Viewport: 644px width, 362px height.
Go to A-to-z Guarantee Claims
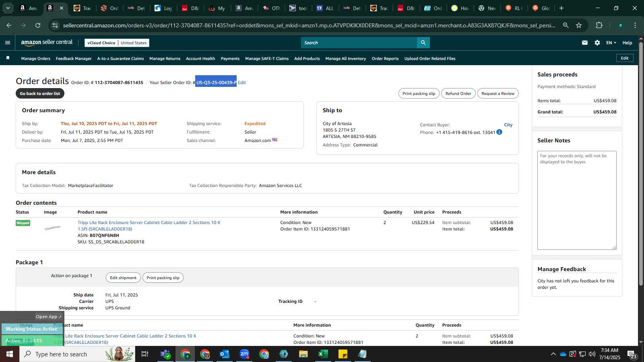click(x=120, y=58)
